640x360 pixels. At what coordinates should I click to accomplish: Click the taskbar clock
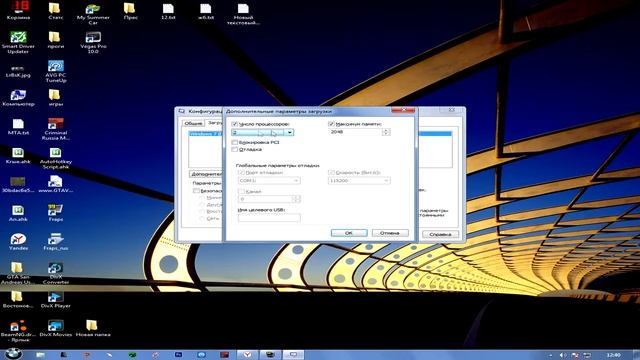click(613, 355)
